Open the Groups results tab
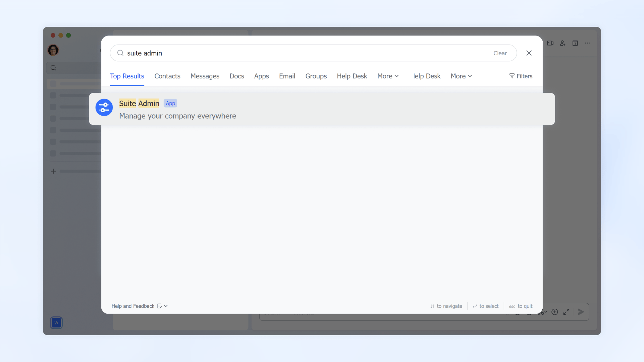 tap(316, 76)
